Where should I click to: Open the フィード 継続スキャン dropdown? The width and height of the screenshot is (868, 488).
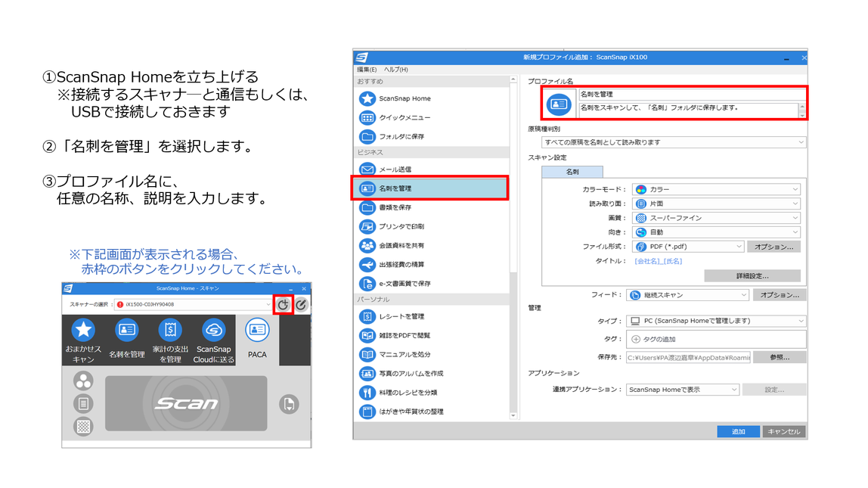pos(688,295)
